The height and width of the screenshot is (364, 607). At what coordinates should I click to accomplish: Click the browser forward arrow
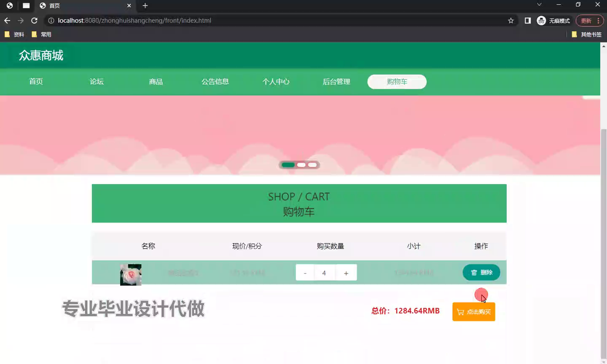(x=21, y=21)
